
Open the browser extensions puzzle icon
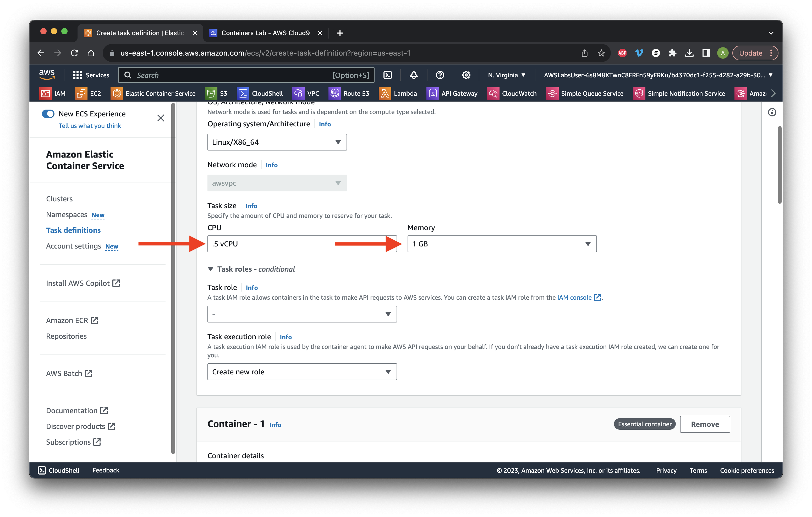point(672,53)
